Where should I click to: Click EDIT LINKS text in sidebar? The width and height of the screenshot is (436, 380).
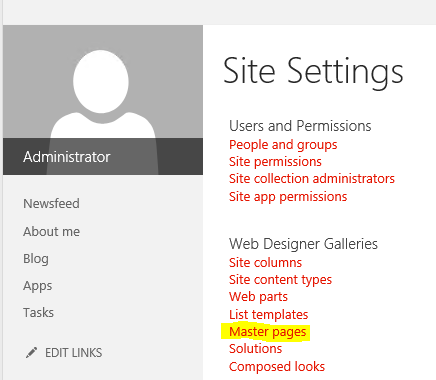[74, 353]
